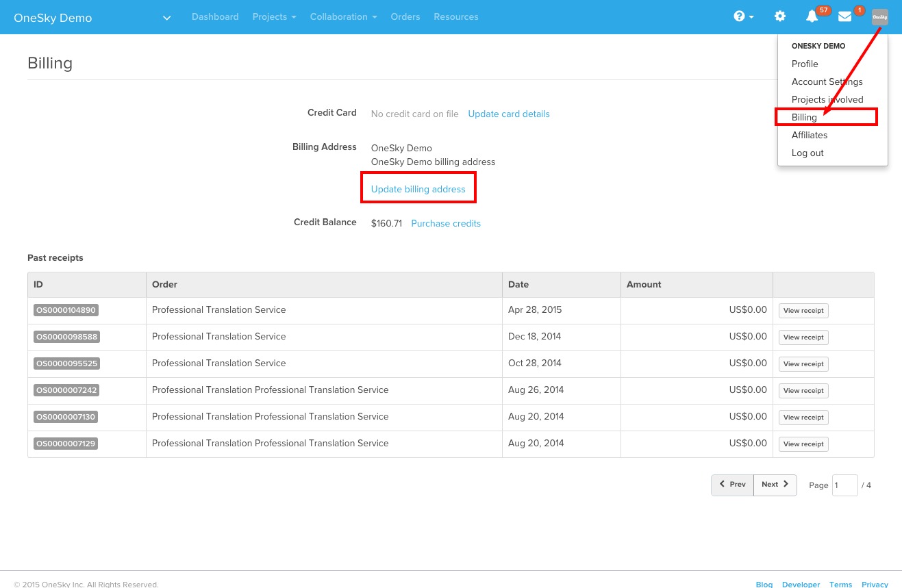Screen dimensions: 902x588
Task: Open the help question mark menu
Action: pos(743,16)
